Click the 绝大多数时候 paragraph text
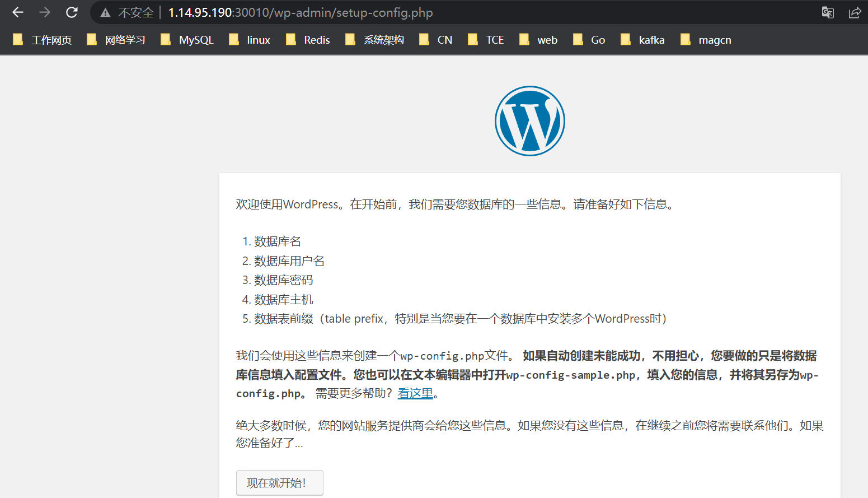This screenshot has height=498, width=868. click(529, 434)
